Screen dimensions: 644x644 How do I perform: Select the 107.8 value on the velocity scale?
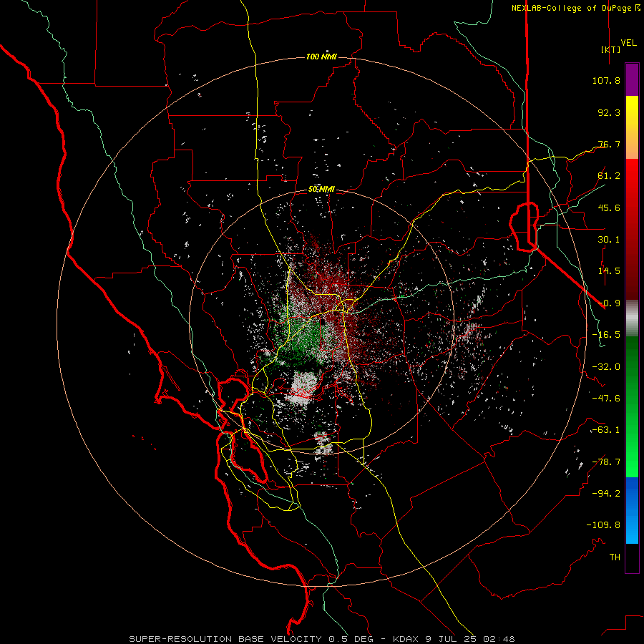pos(606,80)
